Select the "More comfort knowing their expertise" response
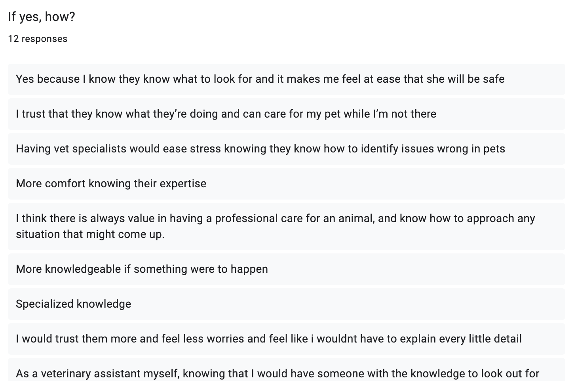The height and width of the screenshot is (392, 574). pos(111,184)
